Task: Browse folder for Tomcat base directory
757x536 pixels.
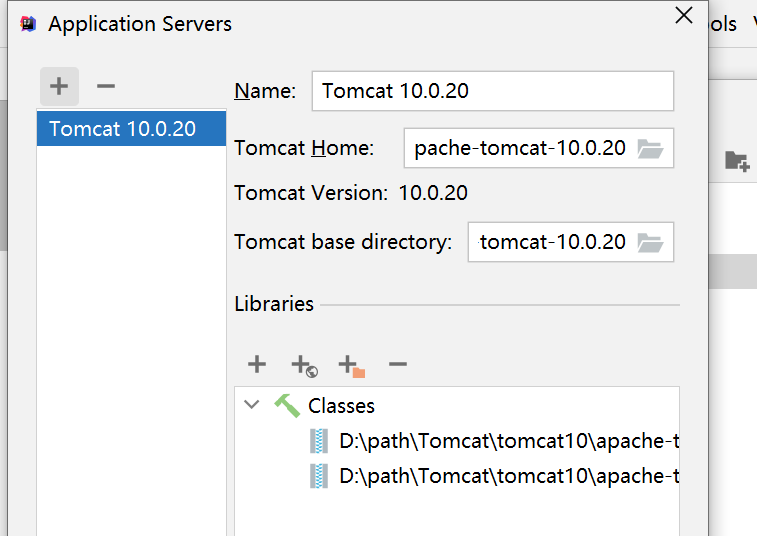Action: tap(650, 242)
